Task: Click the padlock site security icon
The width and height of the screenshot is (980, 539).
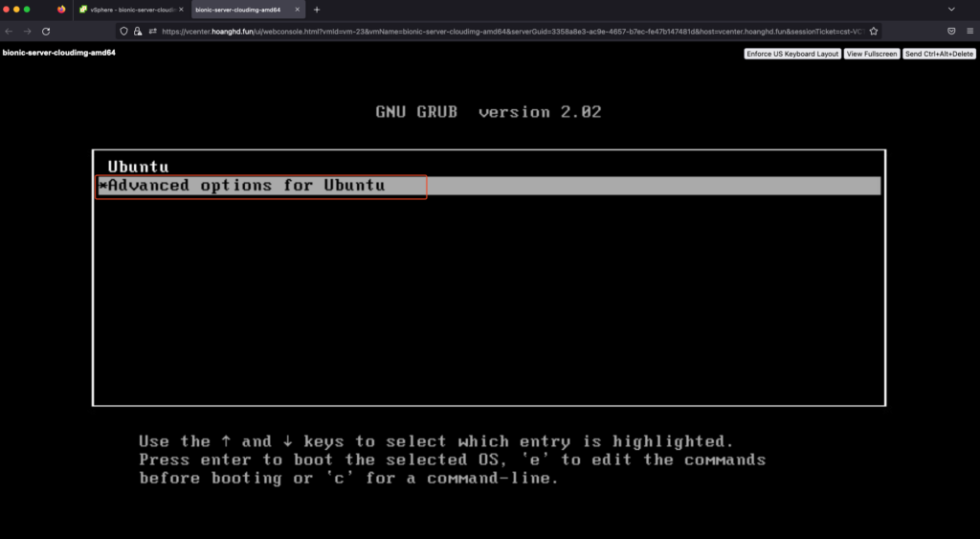Action: point(138,32)
